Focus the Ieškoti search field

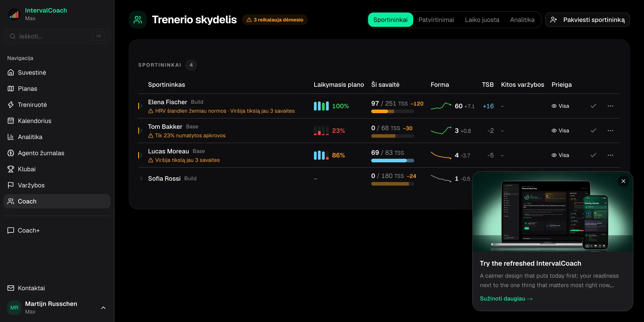57,36
